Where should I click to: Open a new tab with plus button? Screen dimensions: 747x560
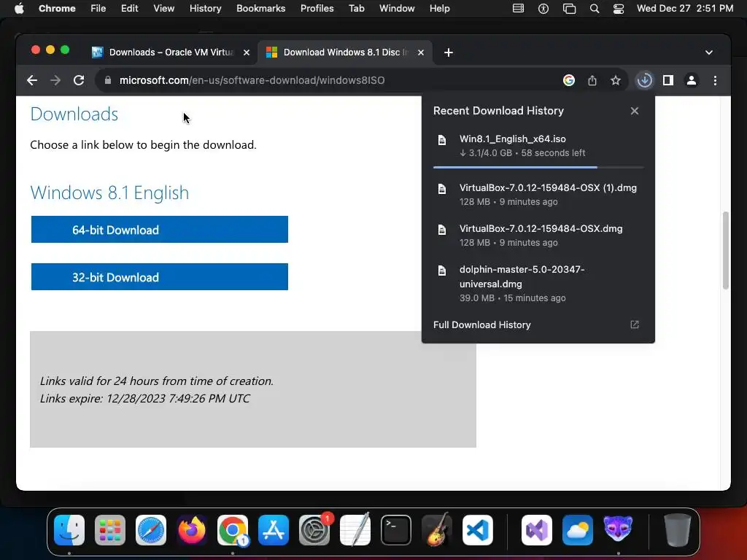449,52
